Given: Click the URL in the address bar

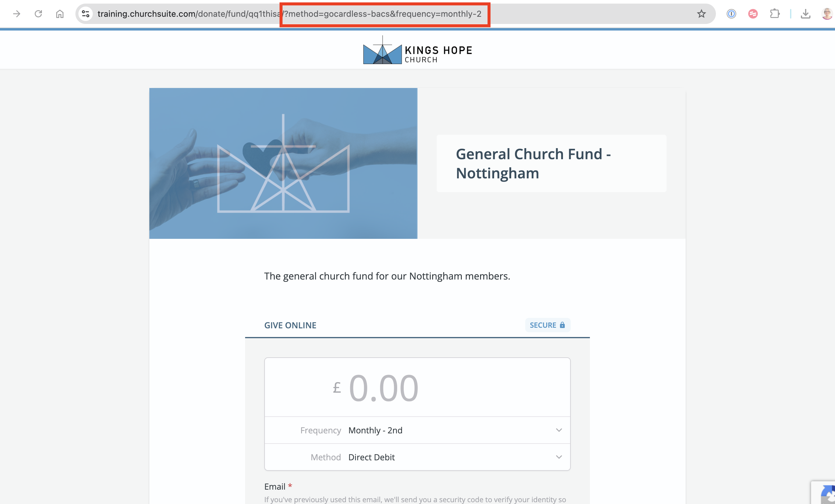Looking at the screenshot, I should point(289,13).
